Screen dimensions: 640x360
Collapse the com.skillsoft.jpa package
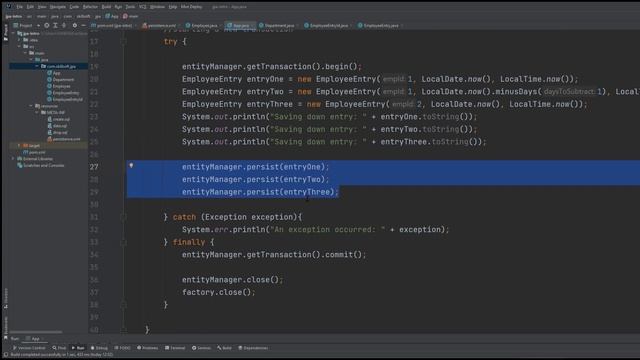[x=37, y=66]
